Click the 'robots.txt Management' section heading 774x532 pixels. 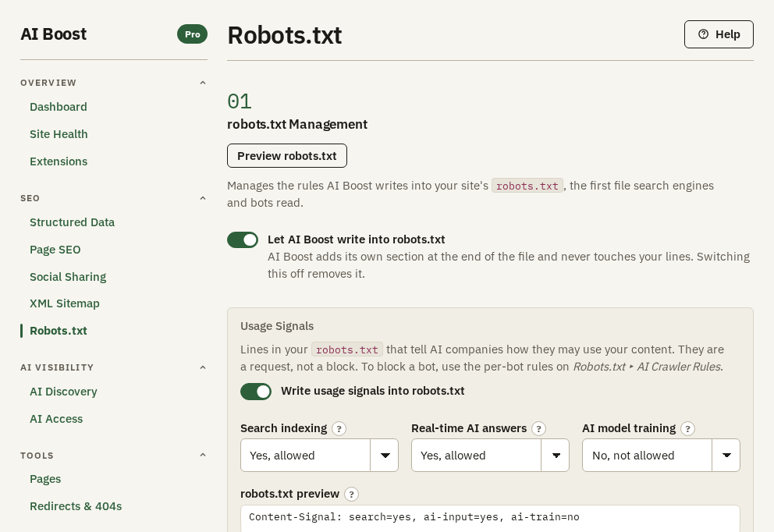[297, 124]
